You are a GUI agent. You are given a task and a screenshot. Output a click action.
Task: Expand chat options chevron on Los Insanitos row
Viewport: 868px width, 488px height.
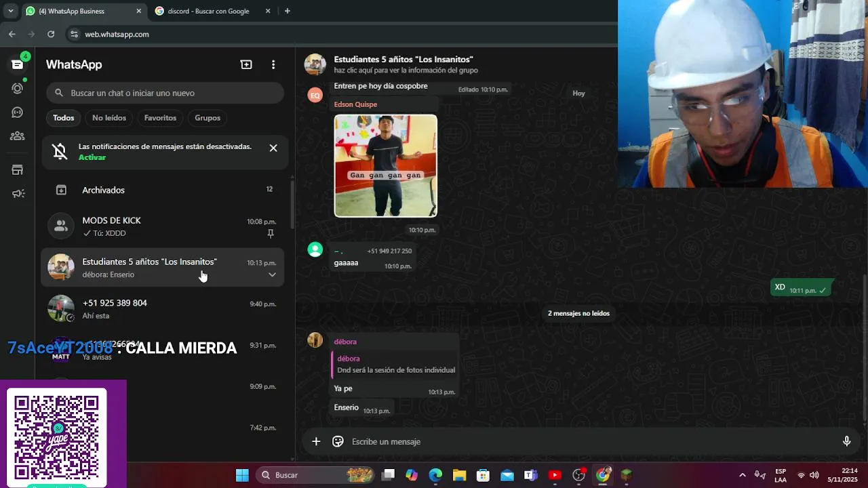272,274
